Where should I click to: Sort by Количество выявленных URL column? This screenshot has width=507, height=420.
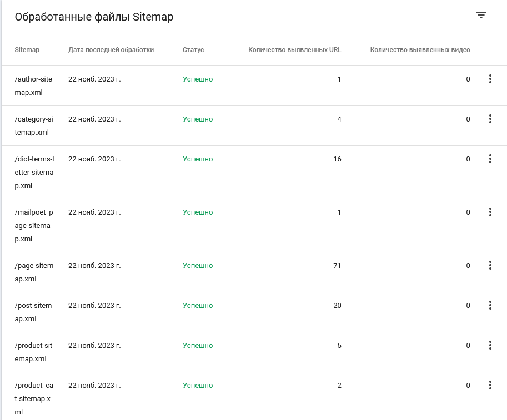click(294, 50)
